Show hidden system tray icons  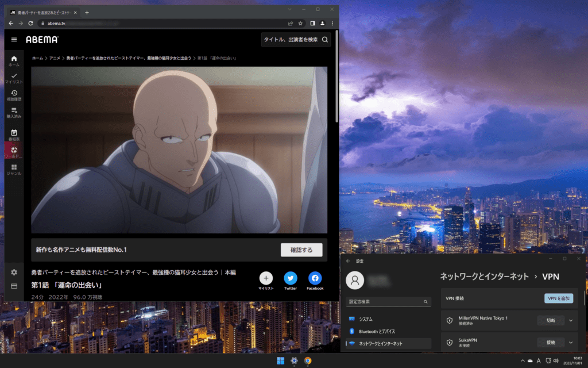pyautogui.click(x=523, y=361)
